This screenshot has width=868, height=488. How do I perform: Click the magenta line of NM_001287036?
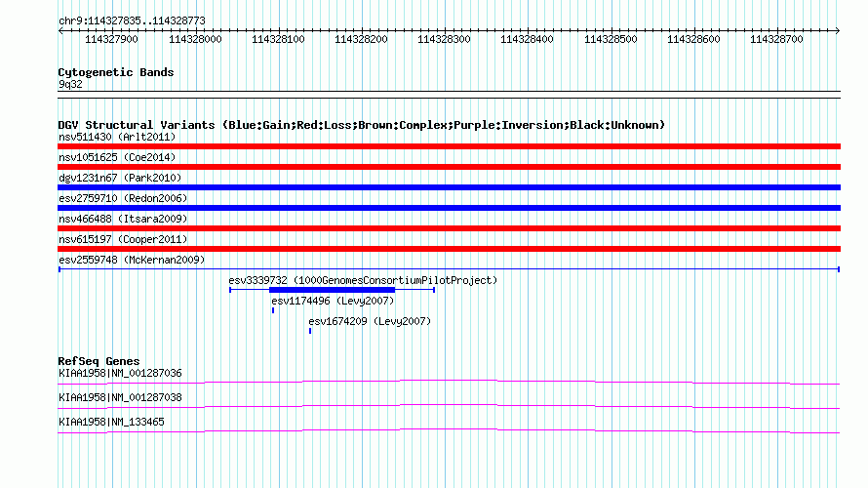(x=449, y=382)
